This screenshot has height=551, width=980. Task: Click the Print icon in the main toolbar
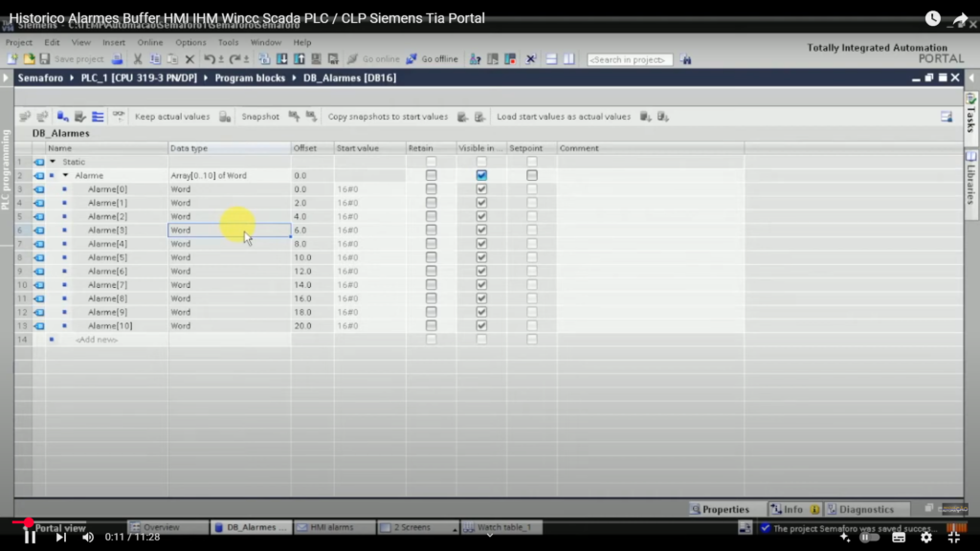click(x=117, y=59)
